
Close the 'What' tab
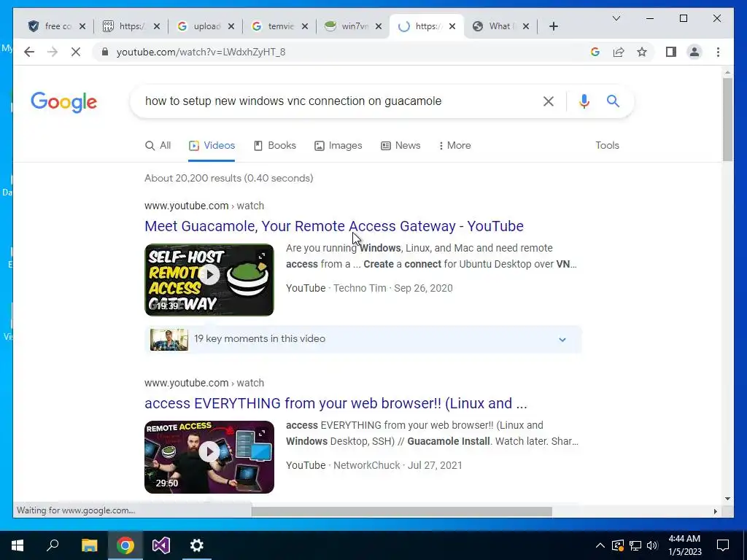(x=525, y=26)
